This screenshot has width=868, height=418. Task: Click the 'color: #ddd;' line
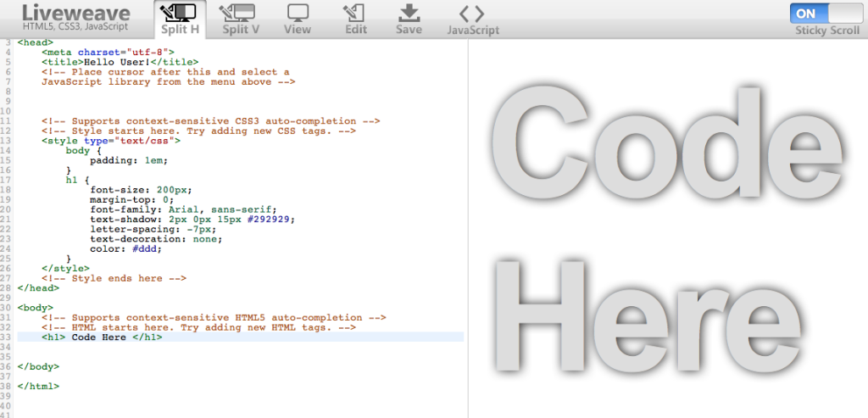pos(125,249)
